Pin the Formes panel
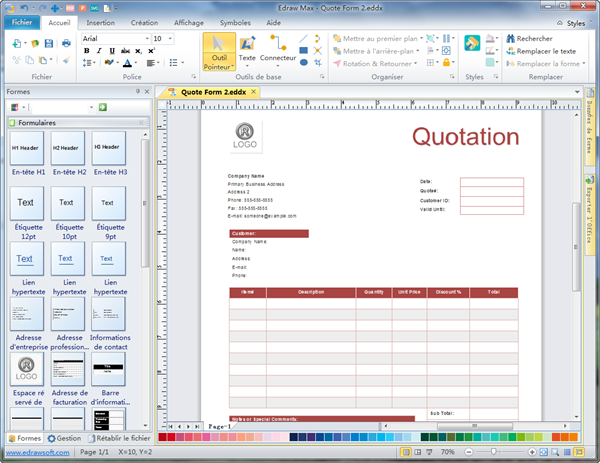This screenshot has width=600, height=463. (x=137, y=92)
